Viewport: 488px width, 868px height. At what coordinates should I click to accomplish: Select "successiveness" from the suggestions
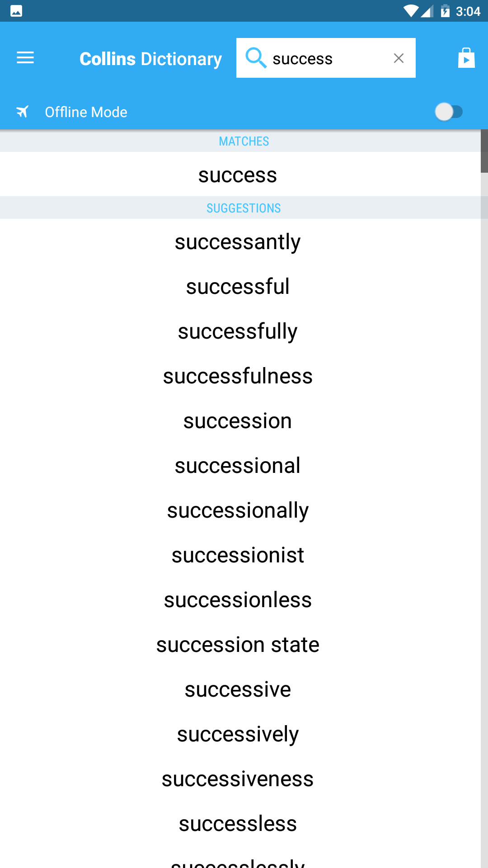point(238,779)
